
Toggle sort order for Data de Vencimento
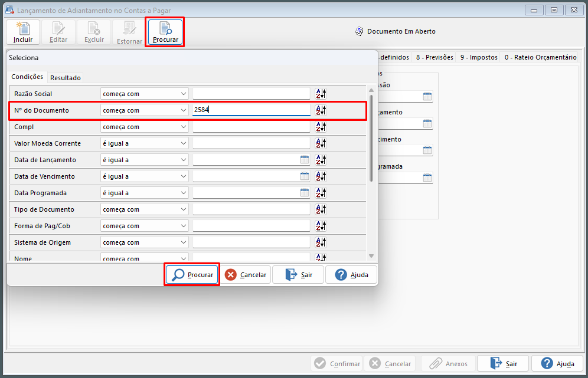pyautogui.click(x=321, y=176)
